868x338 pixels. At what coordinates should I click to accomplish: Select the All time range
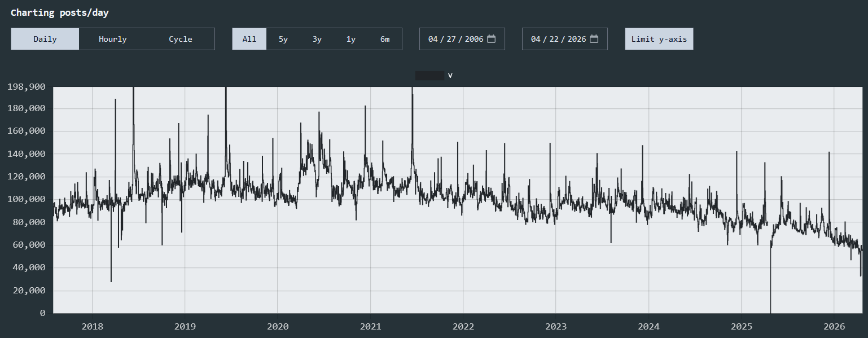(x=249, y=39)
